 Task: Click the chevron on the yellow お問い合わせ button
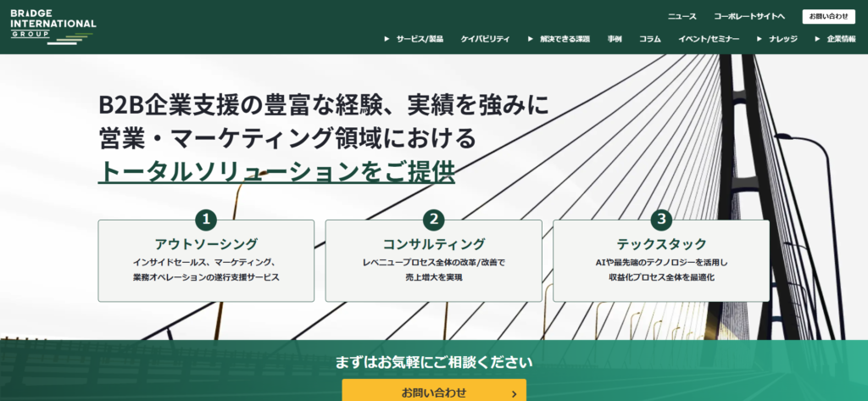(x=514, y=393)
